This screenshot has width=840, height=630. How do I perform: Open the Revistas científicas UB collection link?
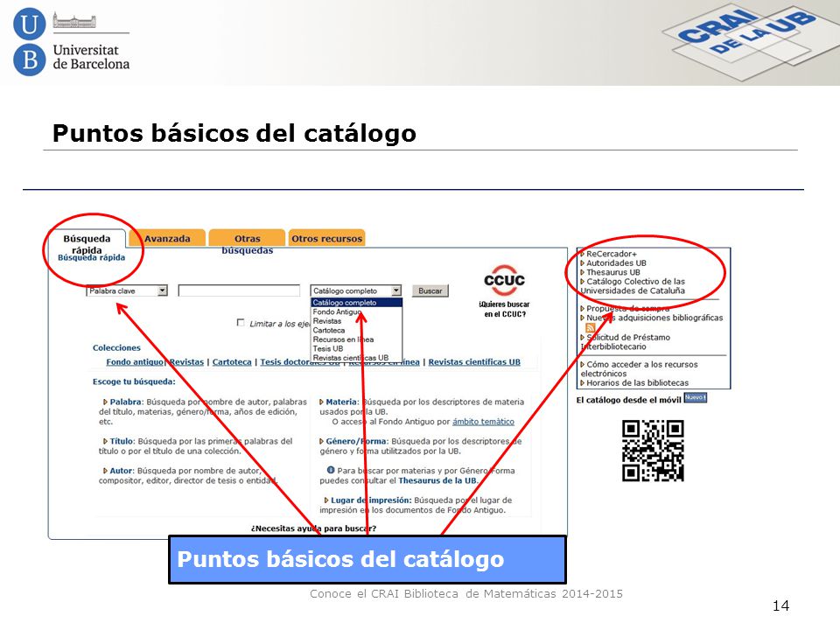pos(474,361)
